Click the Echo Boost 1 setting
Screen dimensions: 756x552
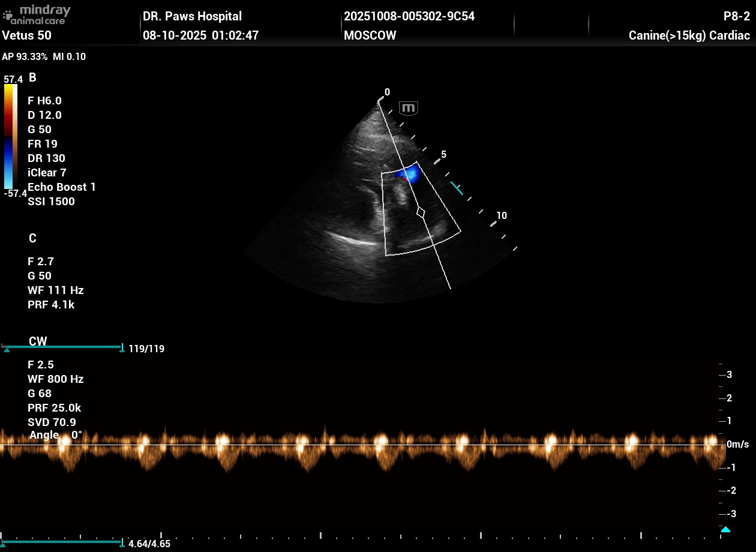point(61,187)
